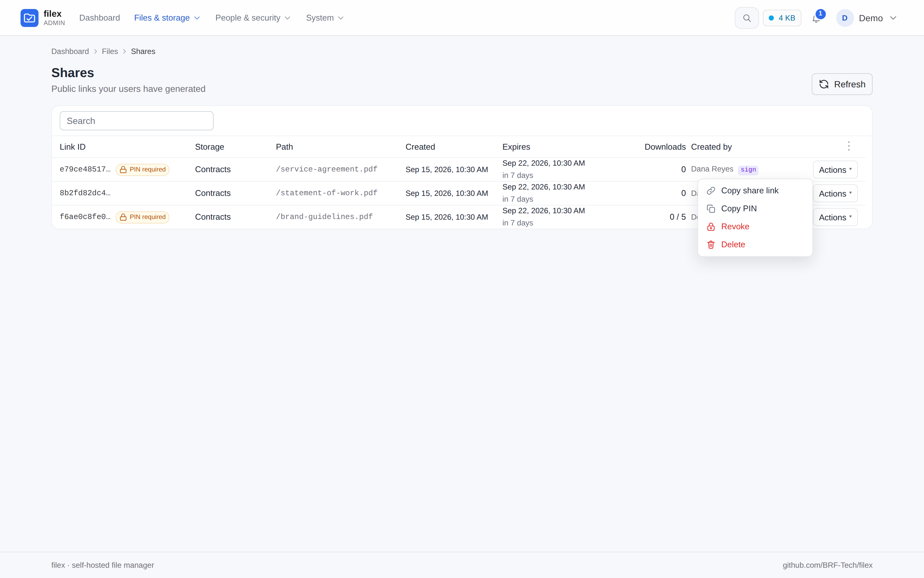Click the /brand-guidelines.pdf path

(x=324, y=217)
